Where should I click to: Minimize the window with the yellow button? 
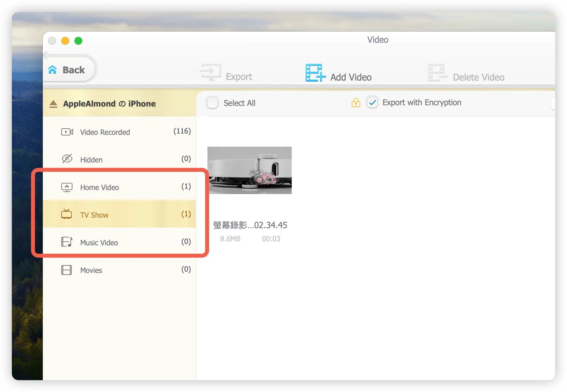point(65,41)
